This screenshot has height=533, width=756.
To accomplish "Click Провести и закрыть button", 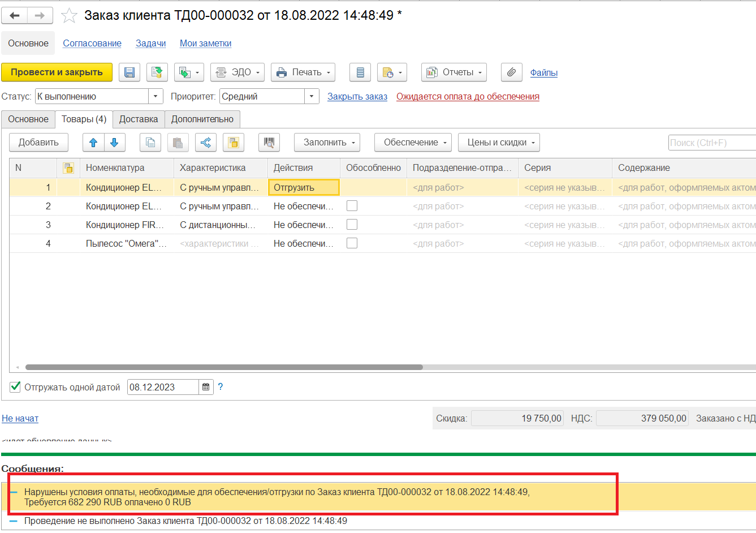I will point(57,72).
